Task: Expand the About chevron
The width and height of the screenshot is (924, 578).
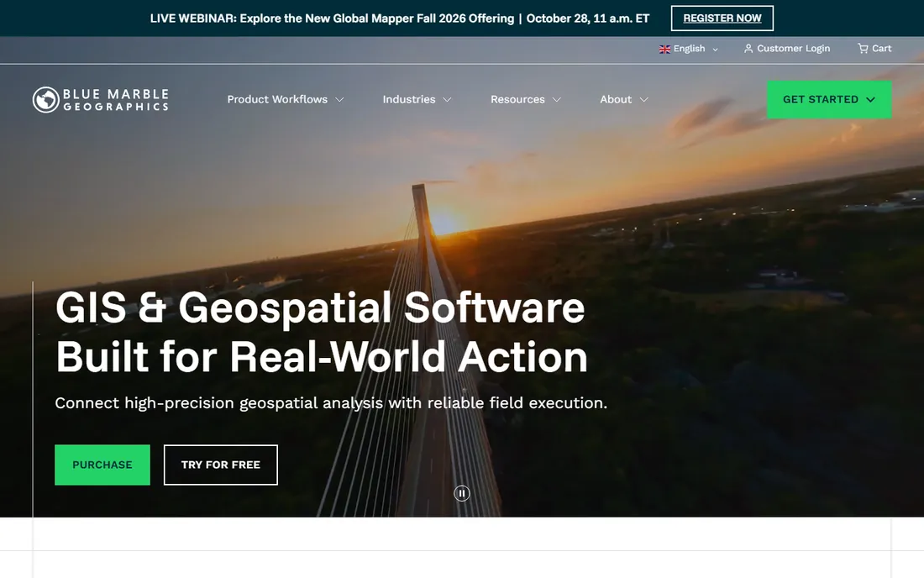Action: click(644, 100)
